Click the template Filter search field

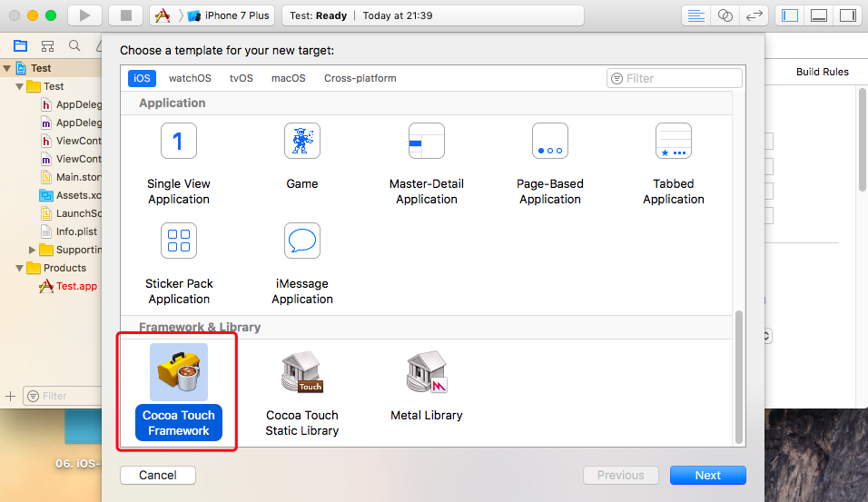coord(675,79)
